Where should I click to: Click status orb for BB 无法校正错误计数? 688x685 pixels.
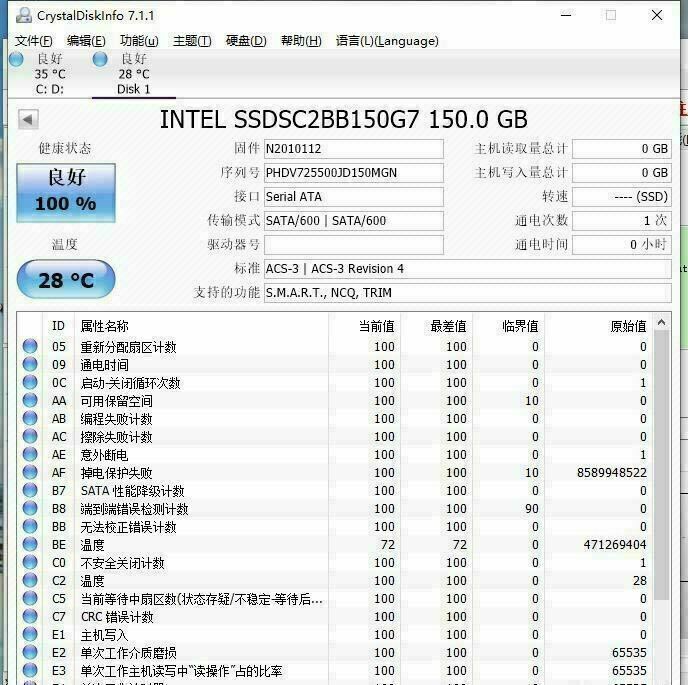click(x=30, y=526)
